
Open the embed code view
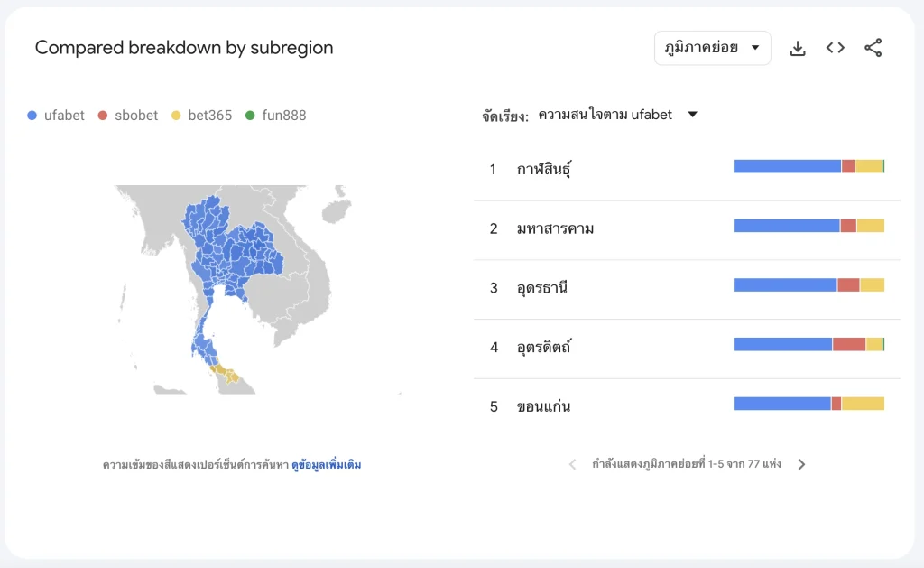point(835,48)
